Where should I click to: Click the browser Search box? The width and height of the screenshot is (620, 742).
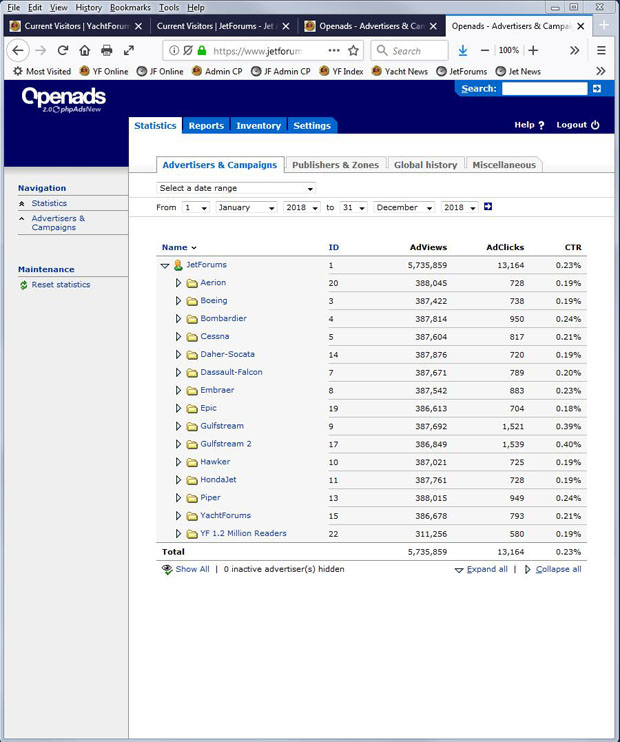tap(410, 51)
